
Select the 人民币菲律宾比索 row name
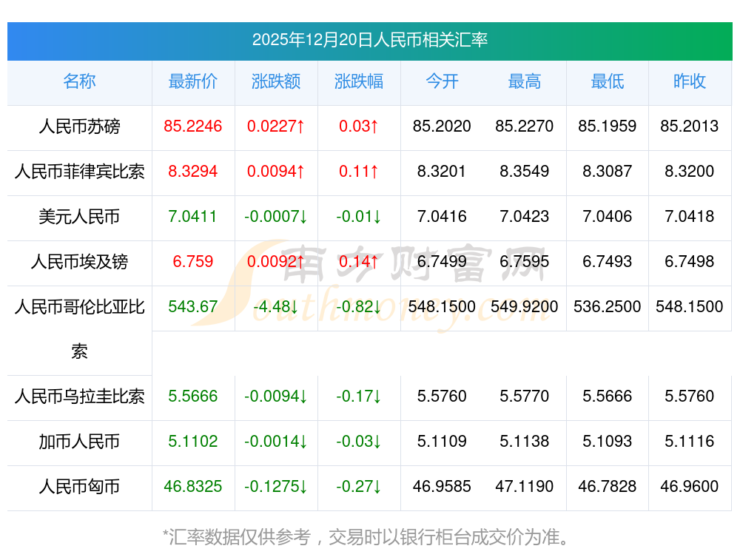[79, 172]
